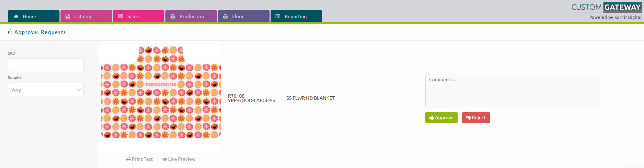Click the Production tab printer icon

(173, 16)
